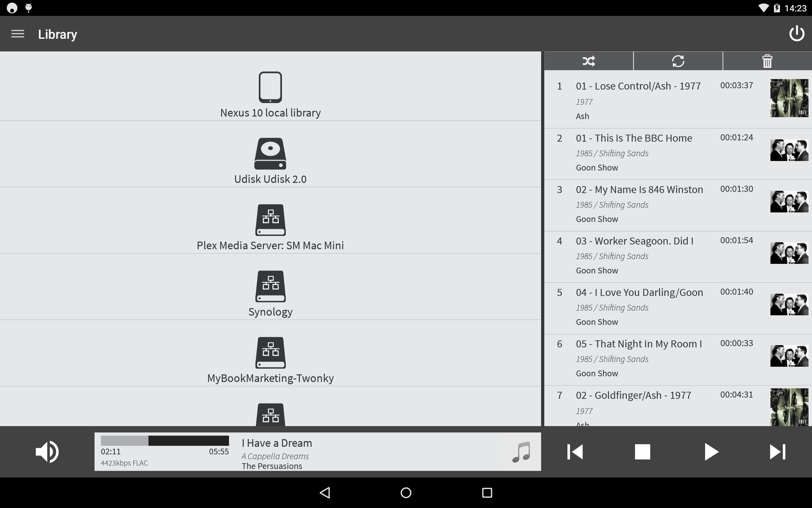Tap the Ash 1977 album art for Goldfinger

[x=789, y=407]
